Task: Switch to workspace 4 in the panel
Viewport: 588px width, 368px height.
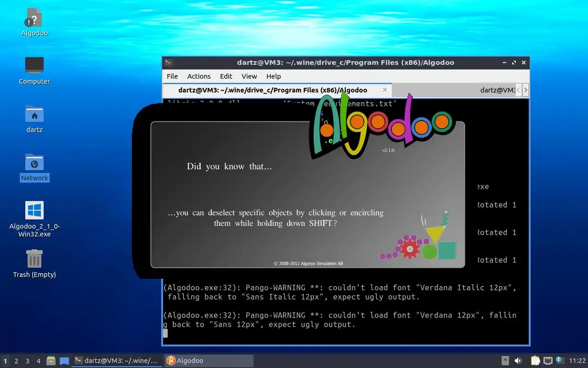Action: coord(39,361)
